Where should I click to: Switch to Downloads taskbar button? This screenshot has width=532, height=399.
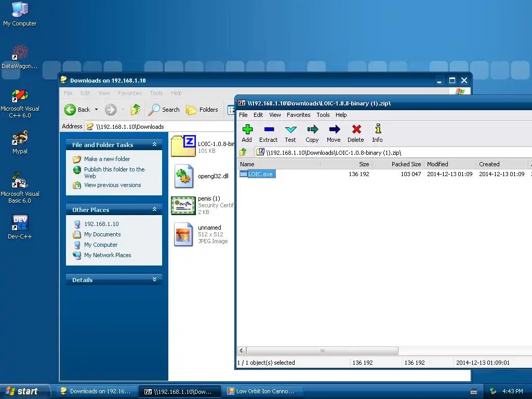(x=97, y=391)
